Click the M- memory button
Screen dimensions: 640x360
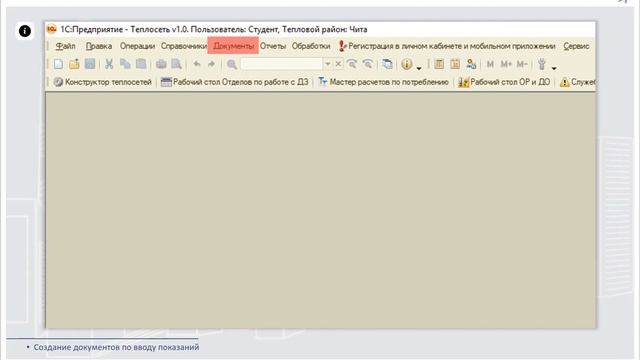(x=522, y=64)
